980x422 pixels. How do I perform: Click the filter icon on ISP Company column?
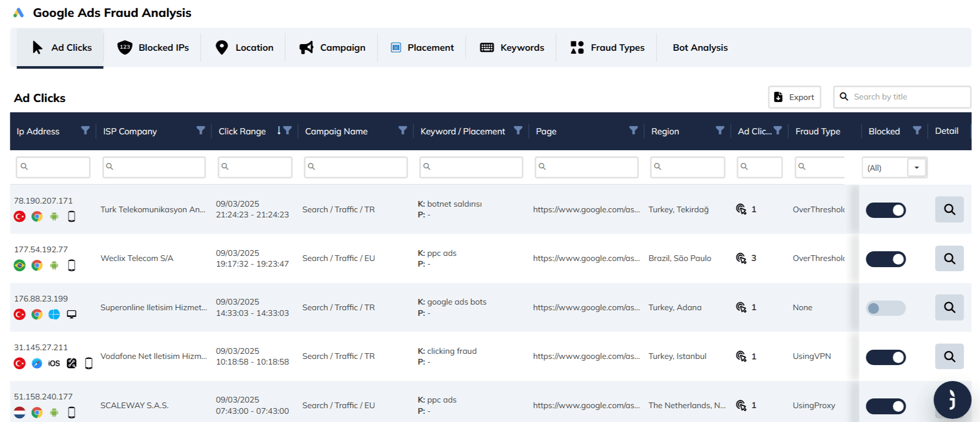coord(201,131)
